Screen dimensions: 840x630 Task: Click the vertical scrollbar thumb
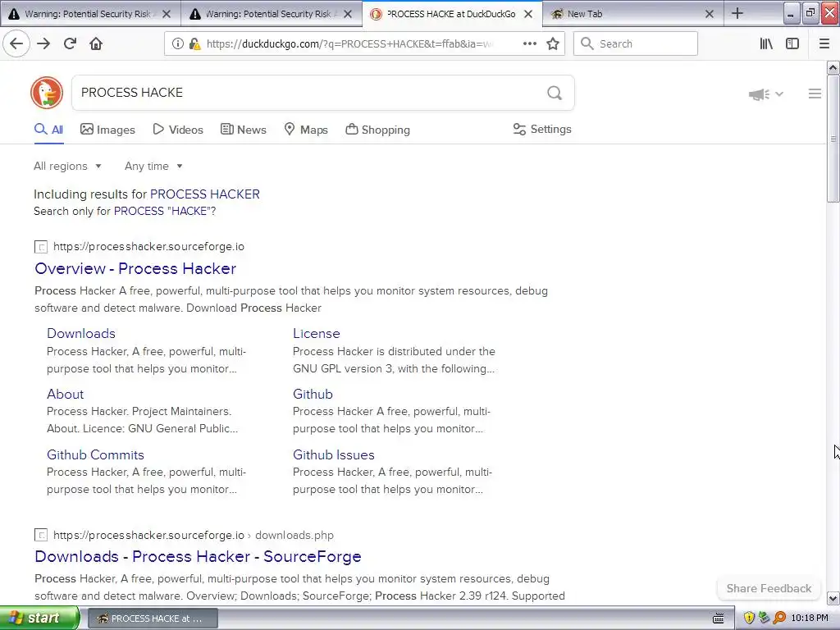833,138
